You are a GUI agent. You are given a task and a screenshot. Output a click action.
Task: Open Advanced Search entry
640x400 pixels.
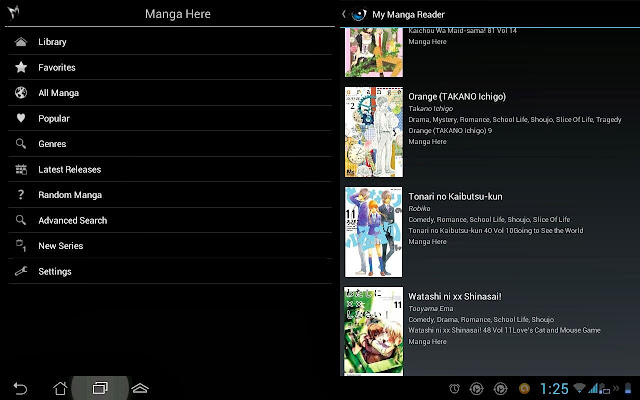170,220
